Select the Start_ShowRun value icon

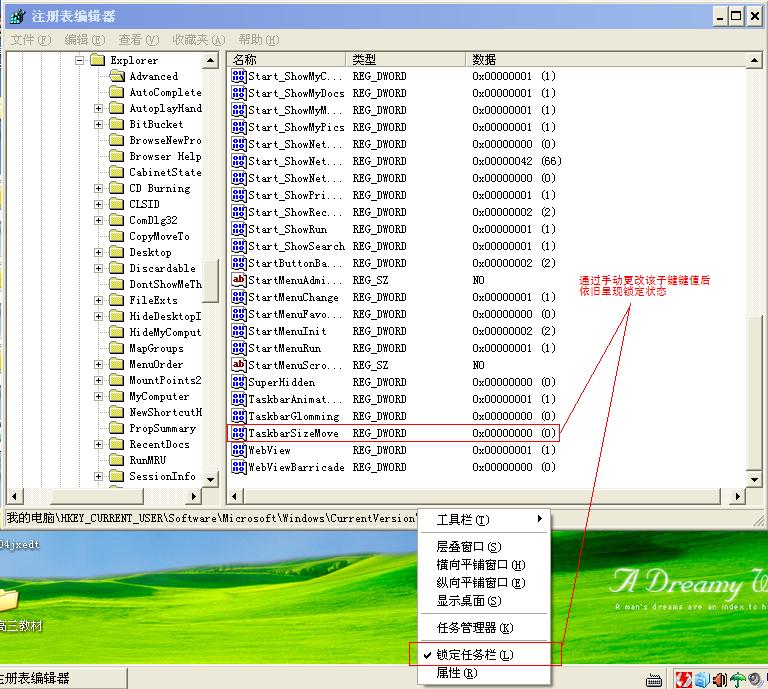[239, 229]
